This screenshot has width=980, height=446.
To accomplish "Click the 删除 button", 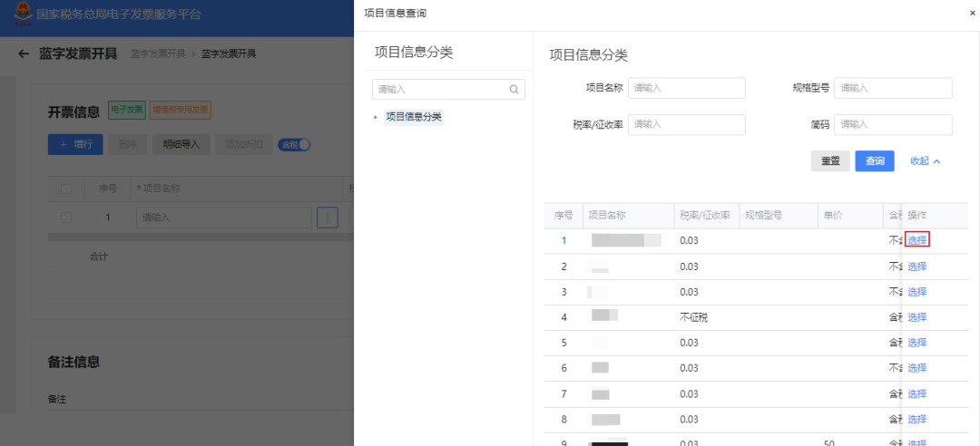I will [128, 144].
